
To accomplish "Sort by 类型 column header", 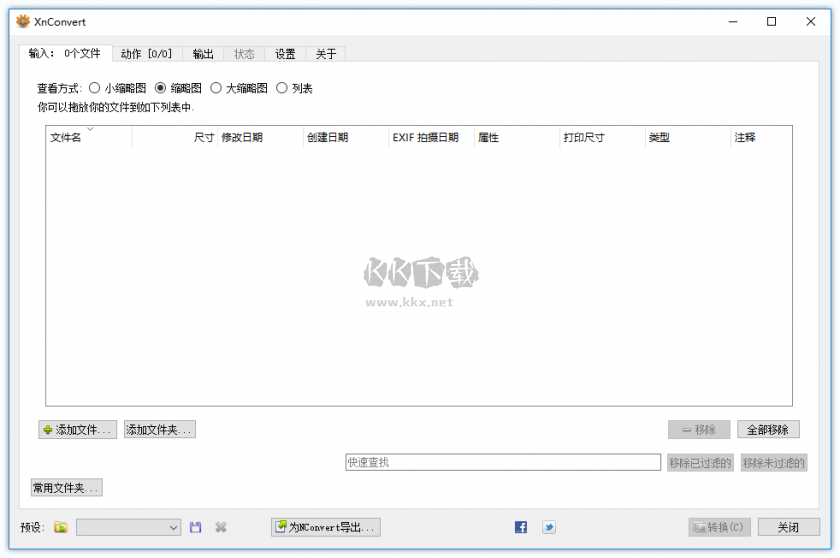I will pyautogui.click(x=688, y=137).
